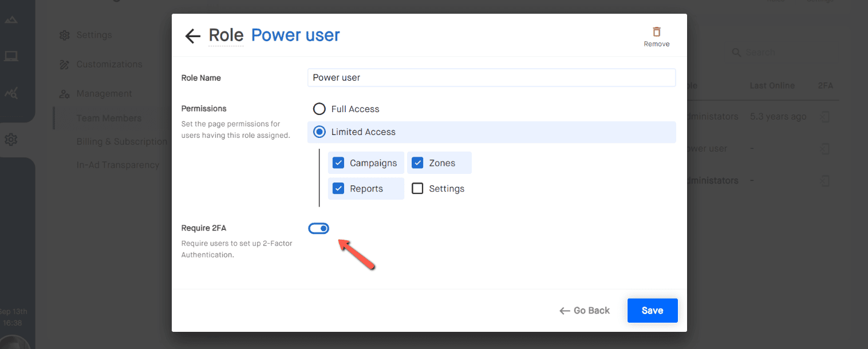Click the Remove trash icon
Screen dimensions: 868x349
(656, 32)
